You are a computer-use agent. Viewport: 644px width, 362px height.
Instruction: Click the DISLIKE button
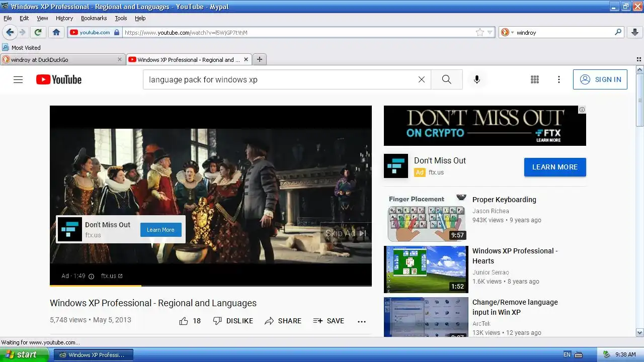pyautogui.click(x=233, y=321)
